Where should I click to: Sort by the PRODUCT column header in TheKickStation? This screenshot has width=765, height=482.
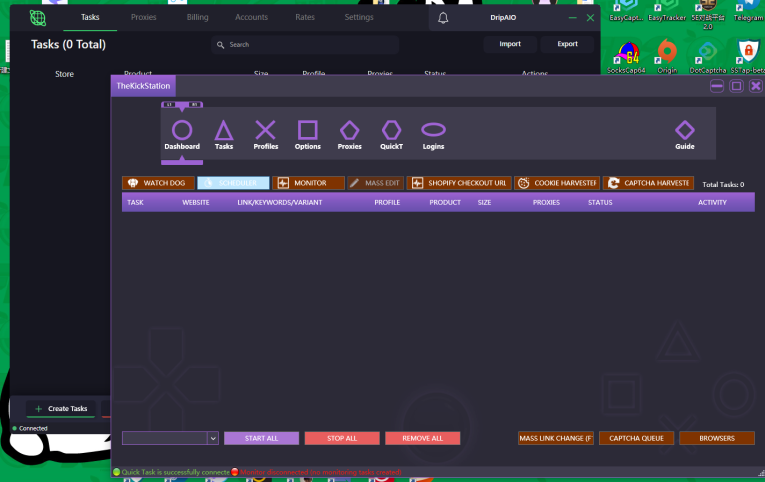pyautogui.click(x=444, y=202)
